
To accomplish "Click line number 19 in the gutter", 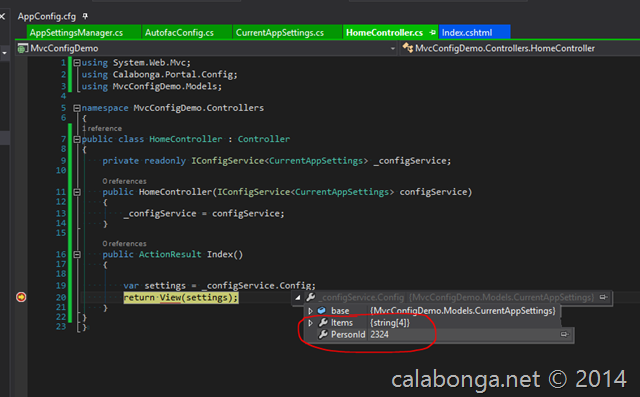I will click(x=61, y=286).
